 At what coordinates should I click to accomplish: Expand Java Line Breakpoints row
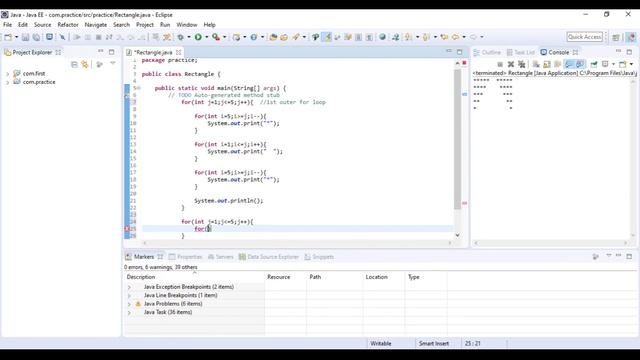129,296
